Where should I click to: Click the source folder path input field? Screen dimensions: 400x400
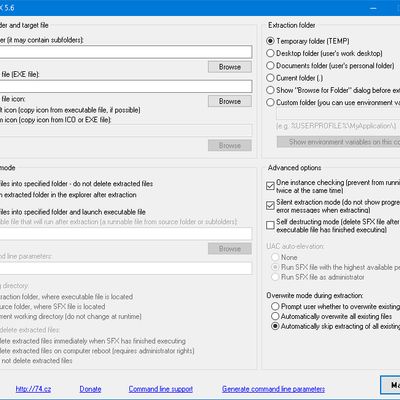[126, 52]
